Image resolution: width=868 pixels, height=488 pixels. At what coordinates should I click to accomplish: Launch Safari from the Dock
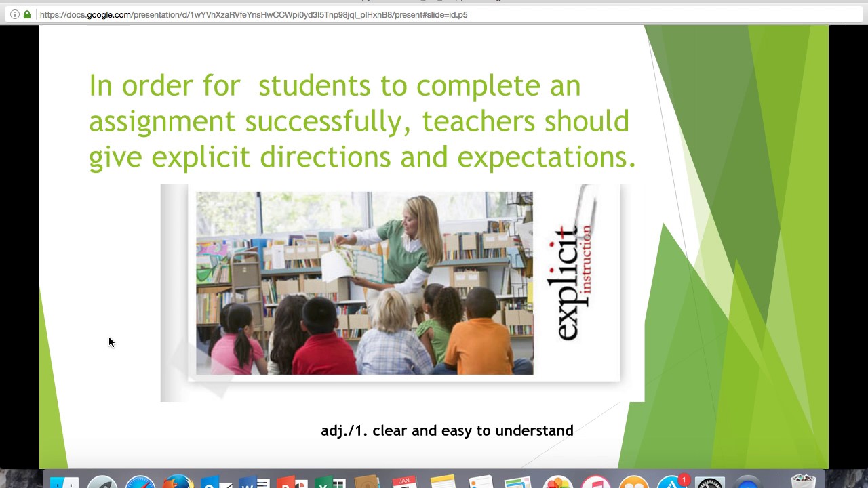[140, 481]
